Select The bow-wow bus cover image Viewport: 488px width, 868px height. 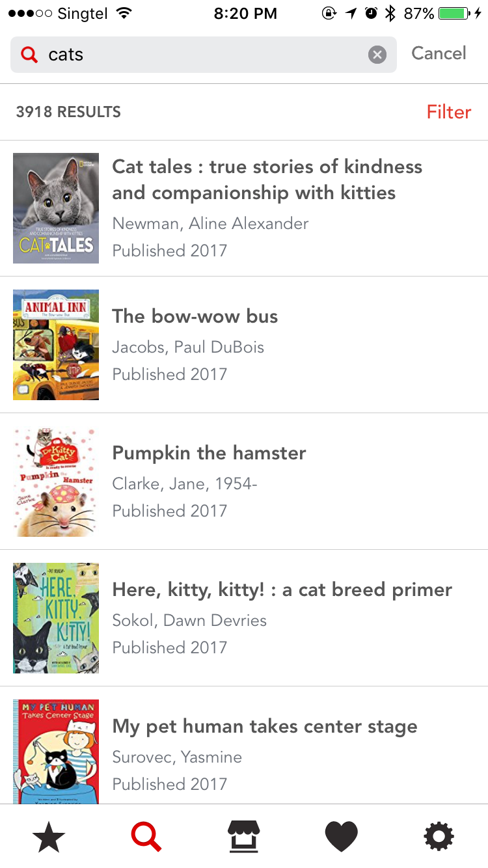(x=56, y=345)
